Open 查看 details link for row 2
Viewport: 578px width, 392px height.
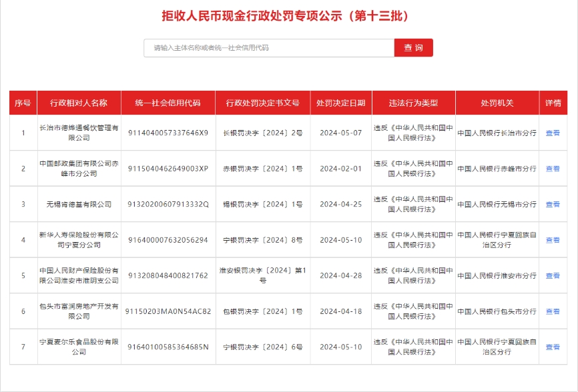(553, 169)
